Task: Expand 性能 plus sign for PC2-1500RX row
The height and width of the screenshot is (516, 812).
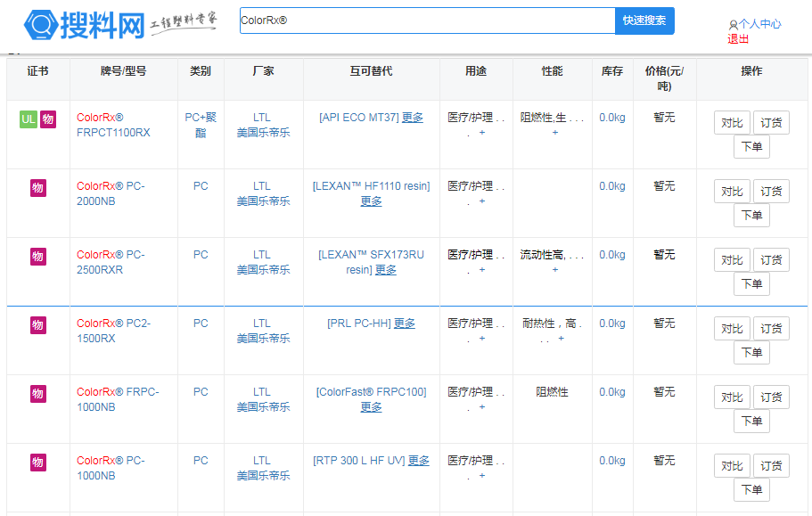Action: [561, 339]
